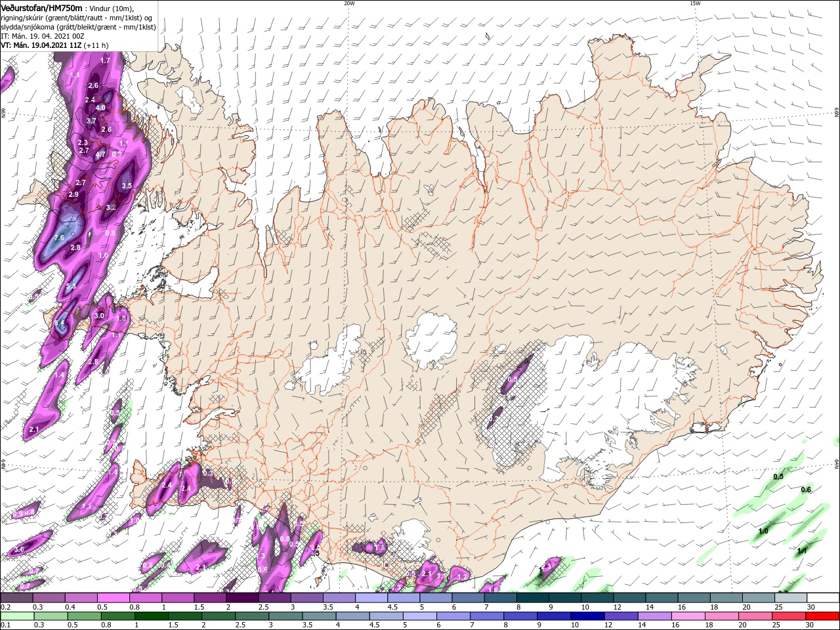Pick the bright pink 0.5–0.8 snow legend swatch
The image size is (840, 630).
click(113, 598)
